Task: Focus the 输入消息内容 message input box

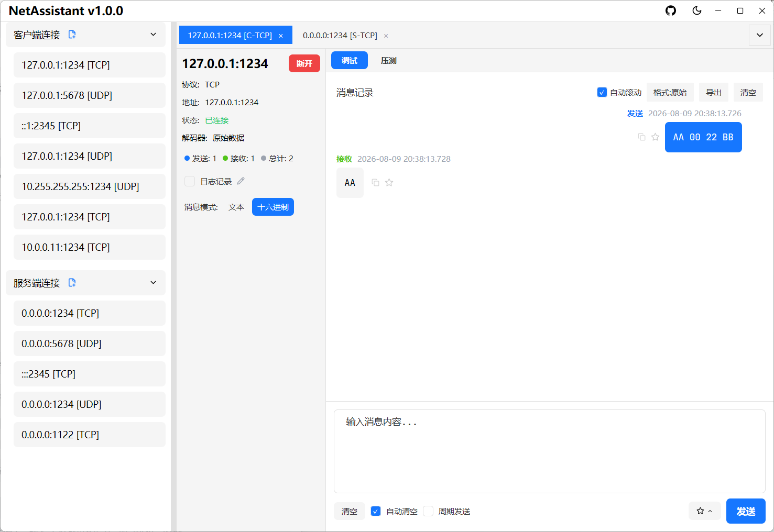Action: coord(550,451)
